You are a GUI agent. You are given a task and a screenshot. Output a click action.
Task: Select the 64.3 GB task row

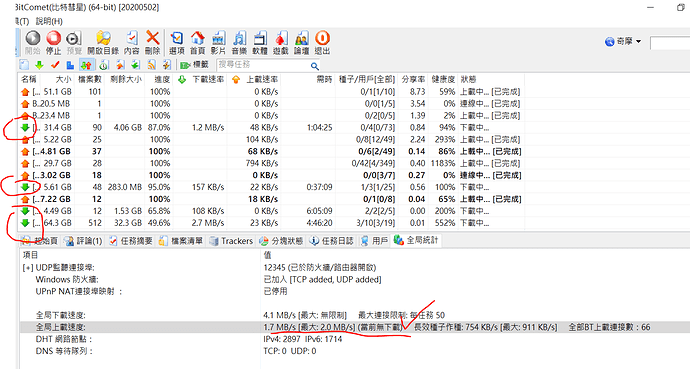(x=271, y=223)
